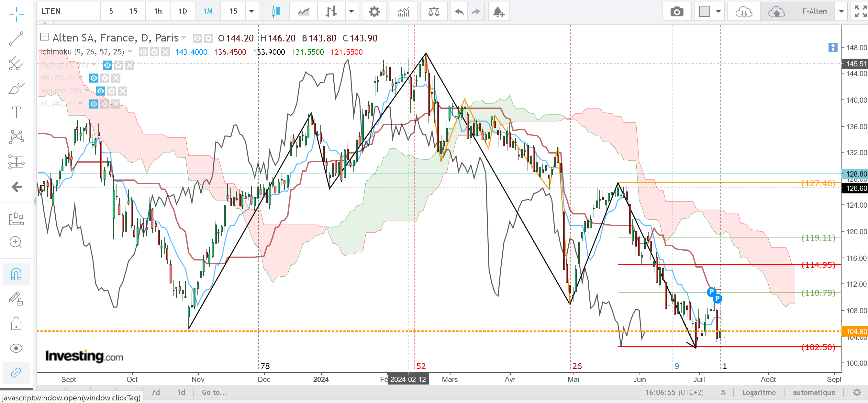Open the Go to date dialog
This screenshot has height=403, width=868.
(214, 392)
